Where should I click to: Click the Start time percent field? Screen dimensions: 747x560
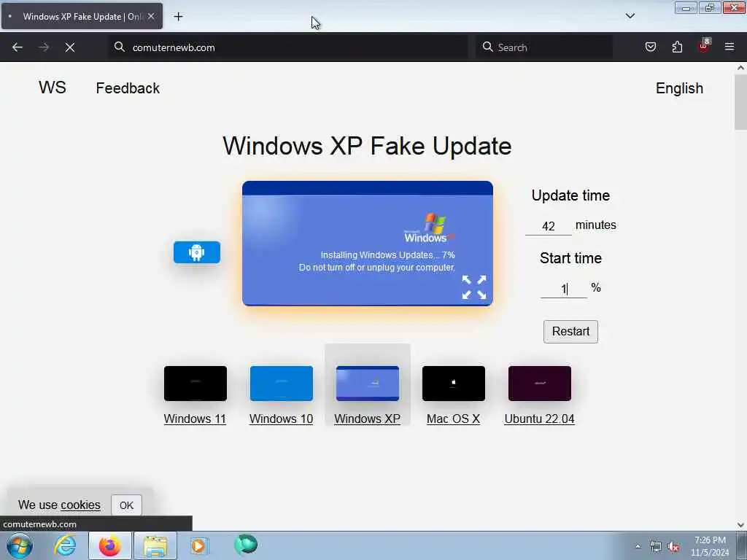tap(564, 289)
